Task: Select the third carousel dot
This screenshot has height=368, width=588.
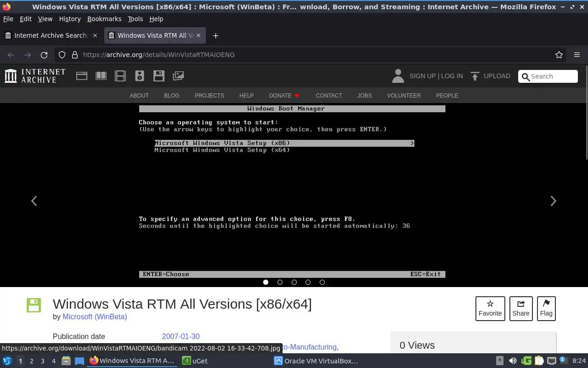Action: pyautogui.click(x=294, y=282)
